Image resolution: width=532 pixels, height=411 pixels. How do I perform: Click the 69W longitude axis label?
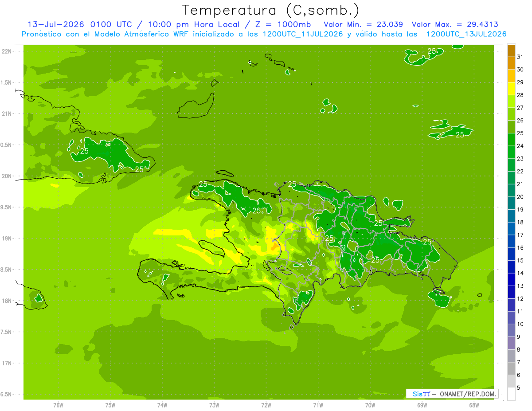pos(422,405)
